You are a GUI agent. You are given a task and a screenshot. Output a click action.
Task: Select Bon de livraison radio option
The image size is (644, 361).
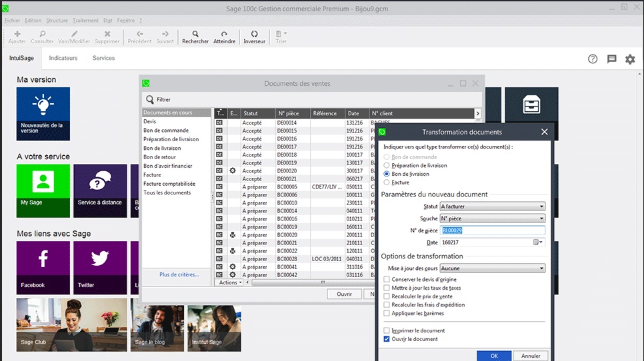click(x=387, y=174)
